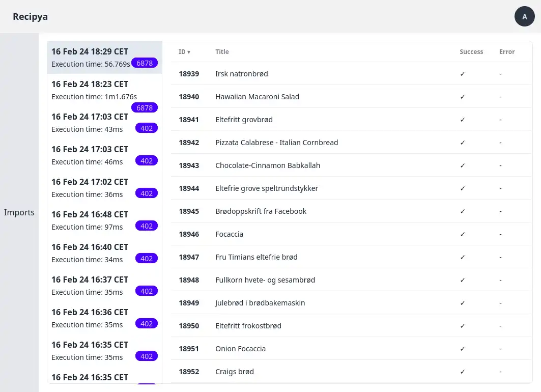541x392 pixels.
Task: Open the Imports sidebar tab
Action: tap(19, 212)
